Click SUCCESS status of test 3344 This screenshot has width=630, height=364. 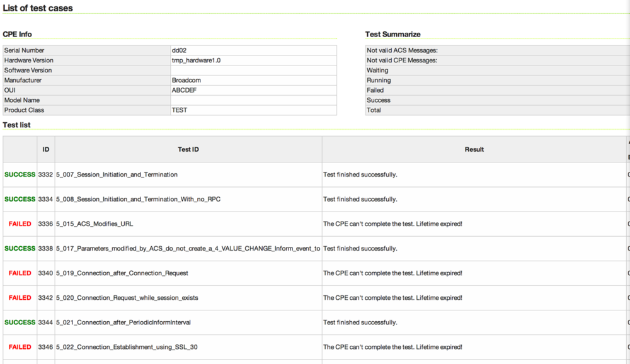(20, 322)
